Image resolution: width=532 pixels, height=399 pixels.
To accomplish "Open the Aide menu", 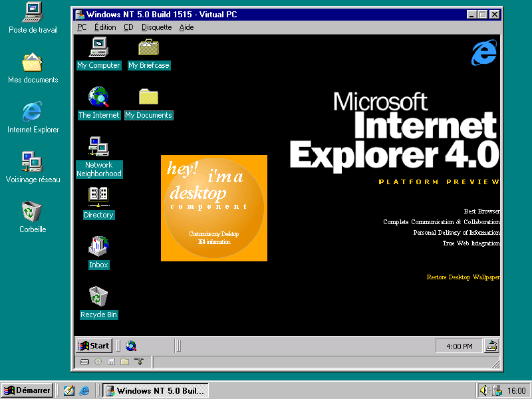I will coord(186,27).
